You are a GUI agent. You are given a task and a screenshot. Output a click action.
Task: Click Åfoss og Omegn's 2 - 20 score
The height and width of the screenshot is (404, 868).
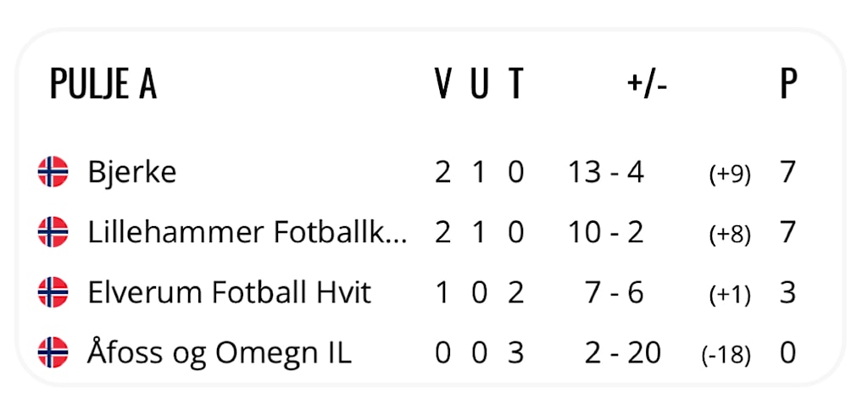coord(623,352)
